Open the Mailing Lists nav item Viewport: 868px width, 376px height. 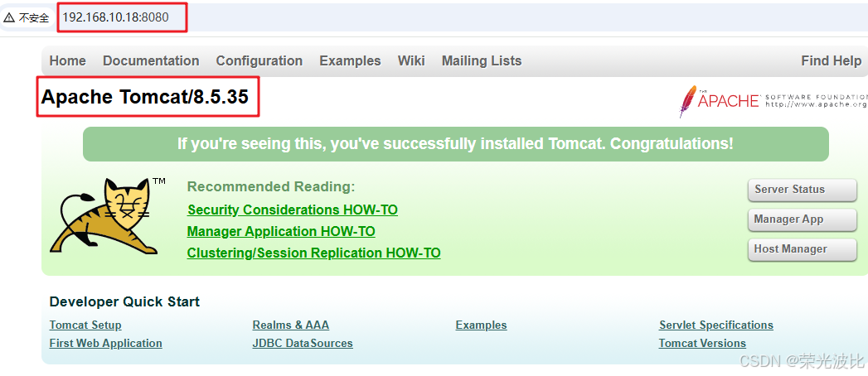[482, 60]
